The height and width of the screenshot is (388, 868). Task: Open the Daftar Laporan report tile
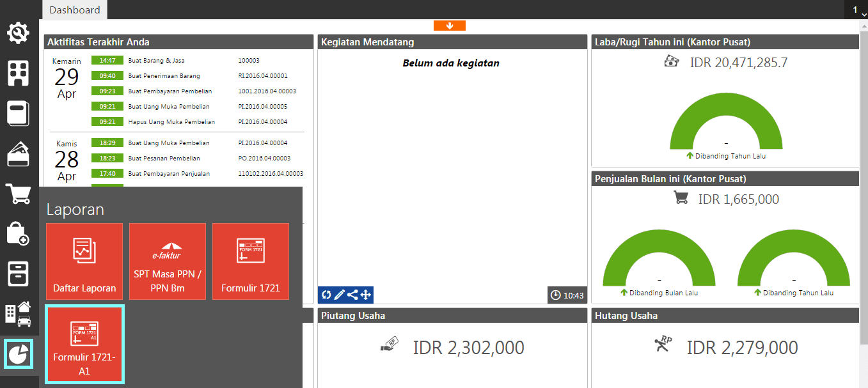point(84,261)
